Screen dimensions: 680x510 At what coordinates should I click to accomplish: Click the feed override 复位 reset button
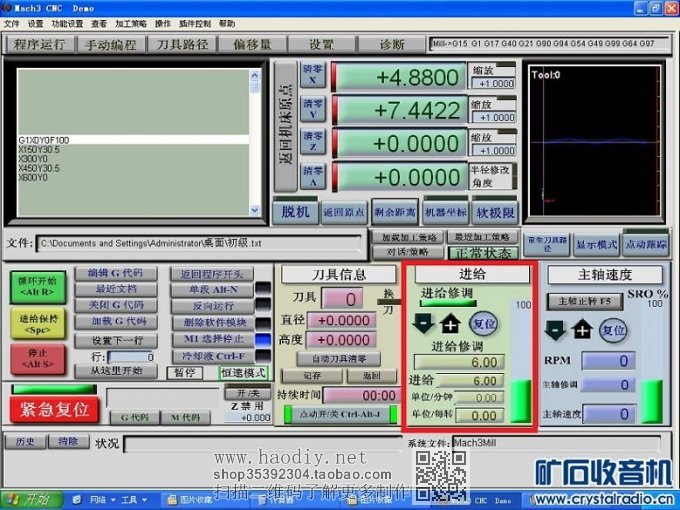tap(483, 324)
